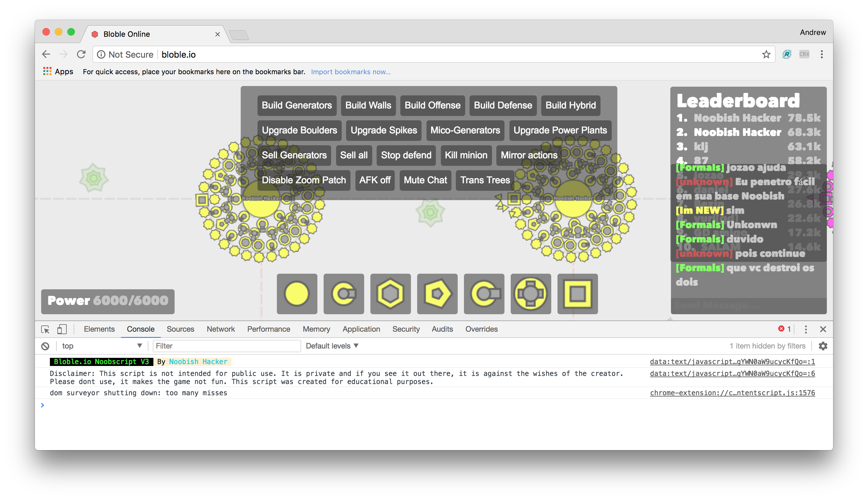Select the four-barrel turret build icon
The image size is (868, 500).
(x=530, y=294)
